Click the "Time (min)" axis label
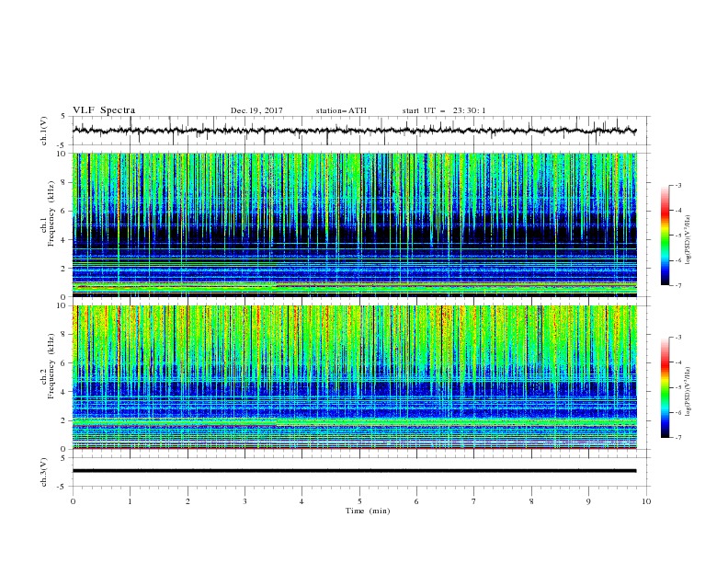 [368, 511]
